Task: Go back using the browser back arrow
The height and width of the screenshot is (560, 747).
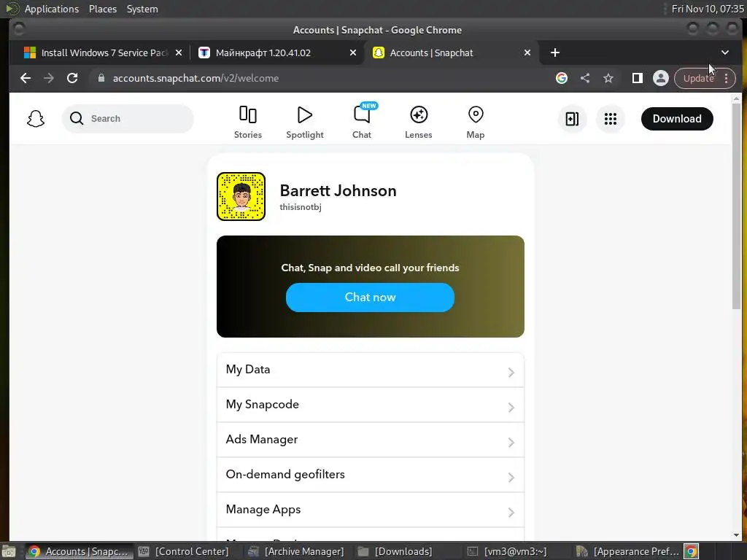Action: tap(26, 78)
